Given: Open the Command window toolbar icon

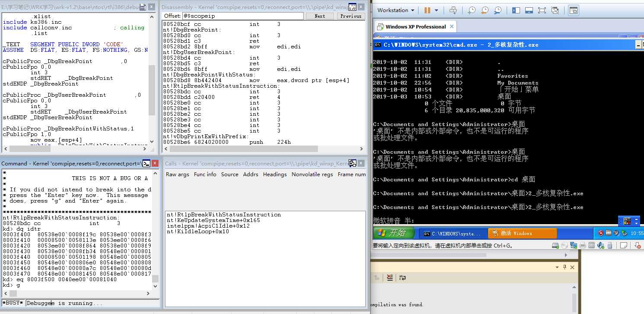Looking at the screenshot, I should tap(146, 163).
